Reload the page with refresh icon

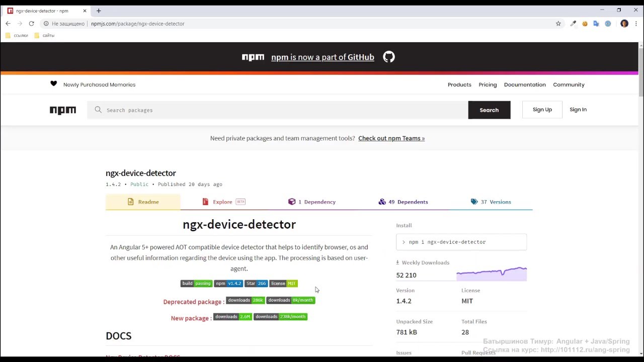pos(31,24)
